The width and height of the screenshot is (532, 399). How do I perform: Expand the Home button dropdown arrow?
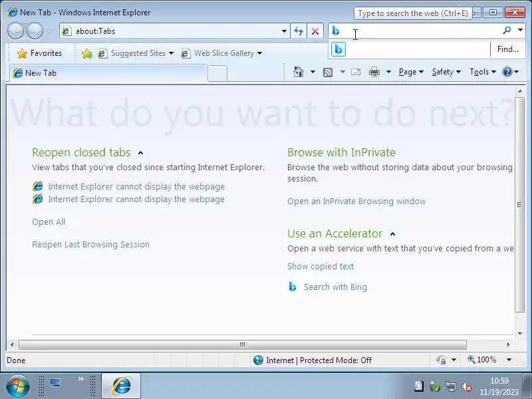click(313, 72)
